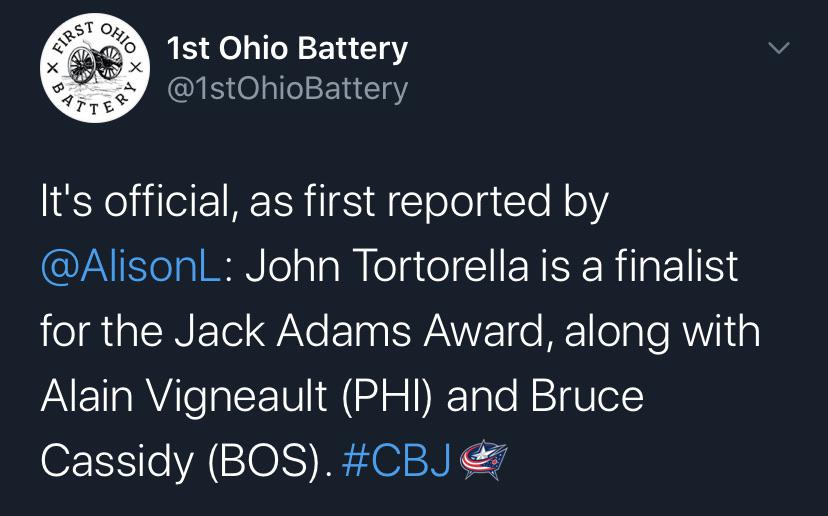
Task: Click the 'FIRST OHIO' arc text in logo
Action: click(95, 37)
